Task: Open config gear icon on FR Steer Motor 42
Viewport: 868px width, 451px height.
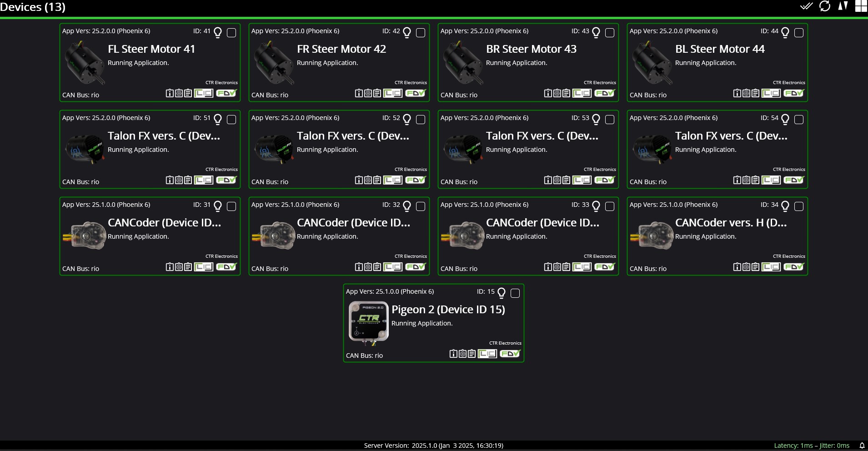Action: [368, 93]
